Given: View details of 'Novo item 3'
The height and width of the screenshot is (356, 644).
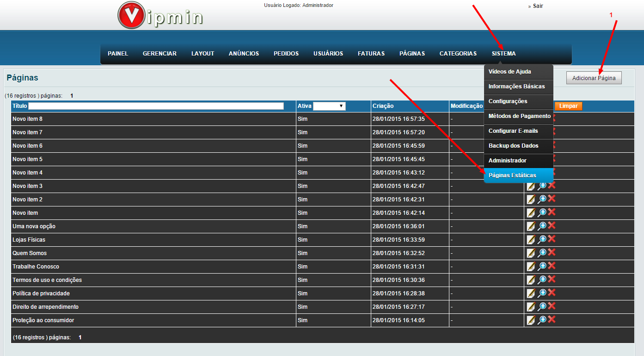Looking at the screenshot, I should [x=541, y=186].
